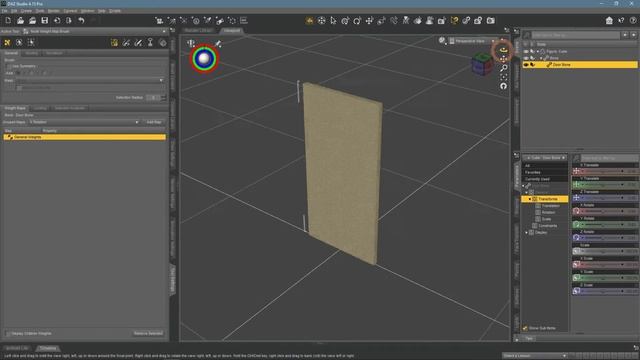The height and width of the screenshot is (360, 640).
Task: Click the viewport reset view icon
Action: 504,86
